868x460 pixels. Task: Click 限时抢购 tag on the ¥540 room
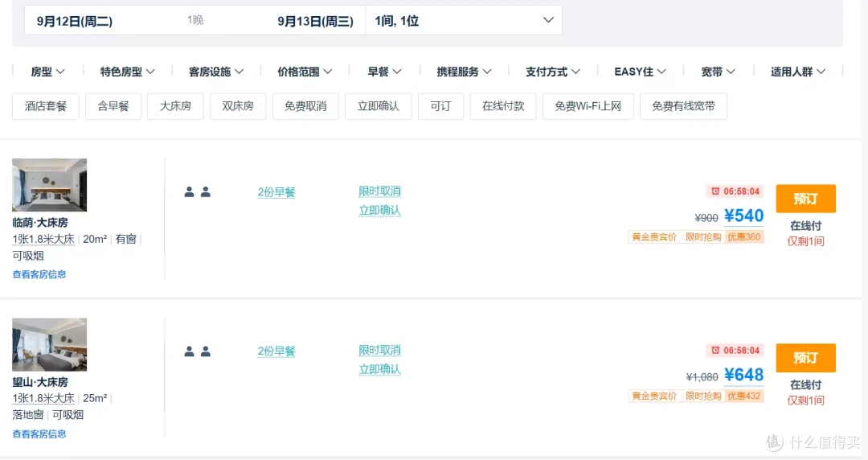(x=703, y=237)
